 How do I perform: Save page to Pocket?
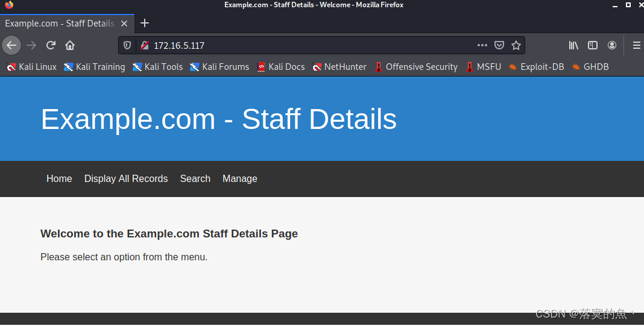coord(499,45)
